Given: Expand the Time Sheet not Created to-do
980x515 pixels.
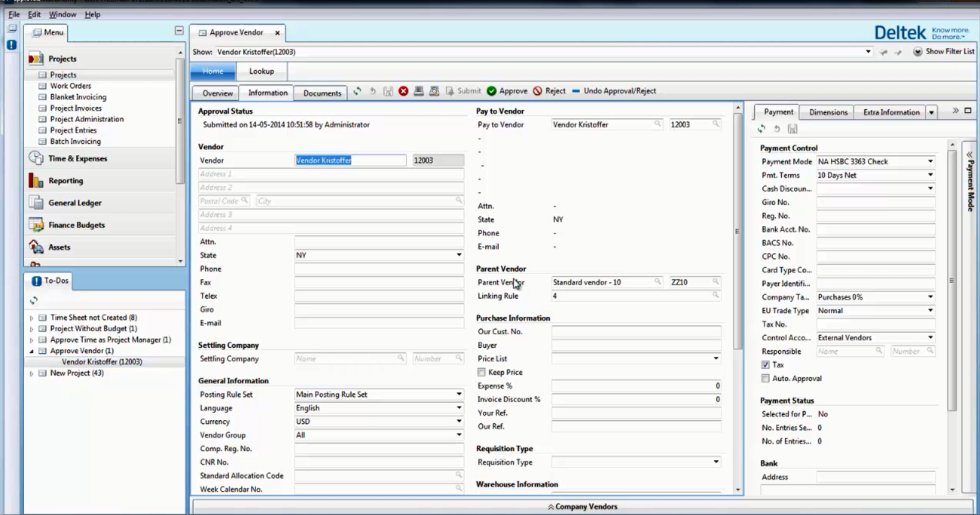Looking at the screenshot, I should (x=32, y=318).
